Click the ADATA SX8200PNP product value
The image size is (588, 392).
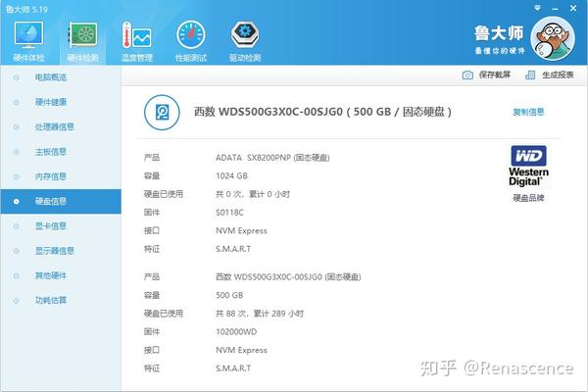click(x=272, y=158)
